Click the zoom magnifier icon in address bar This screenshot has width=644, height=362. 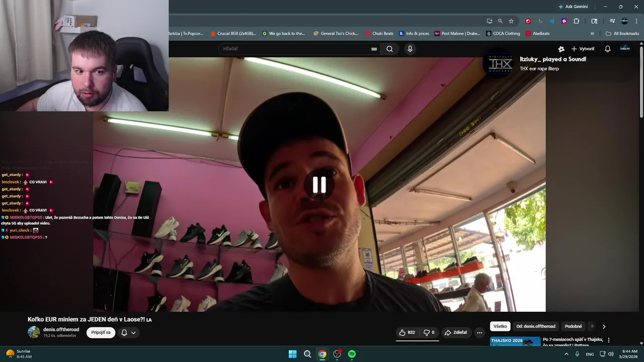click(500, 21)
